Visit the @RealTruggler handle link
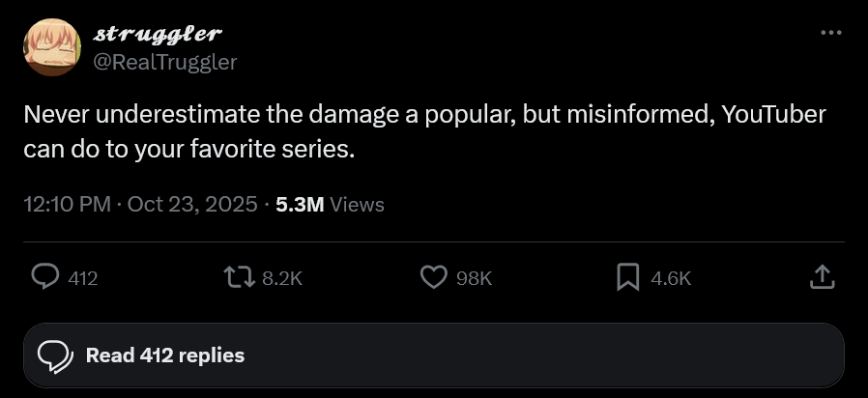Viewport: 868px width, 398px height. (163, 61)
